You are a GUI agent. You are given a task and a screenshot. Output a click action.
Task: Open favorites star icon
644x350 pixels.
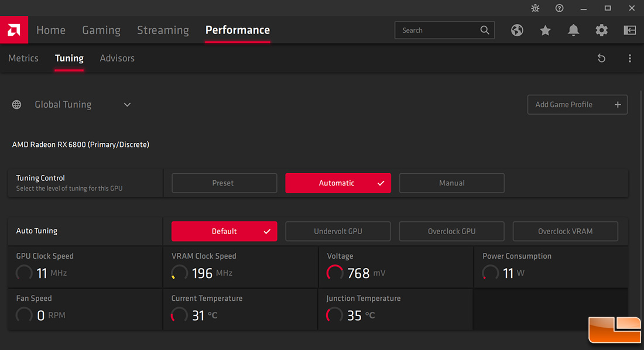click(545, 30)
